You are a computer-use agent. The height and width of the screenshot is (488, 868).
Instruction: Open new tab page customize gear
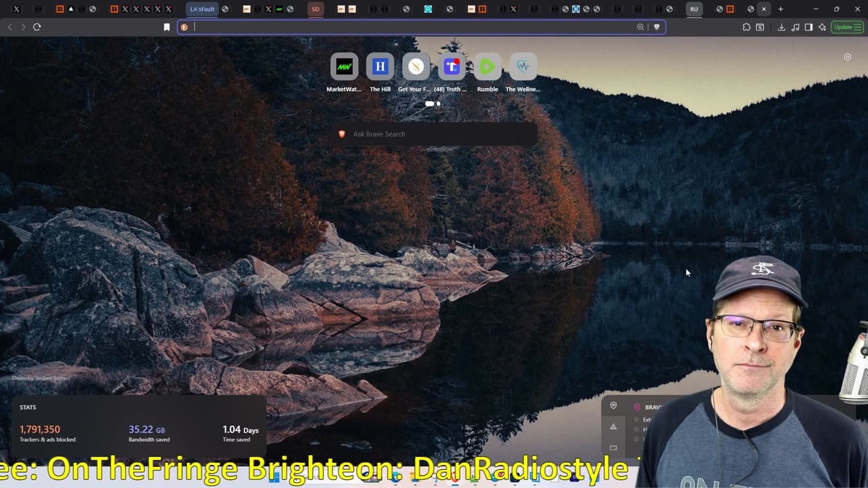[x=848, y=57]
